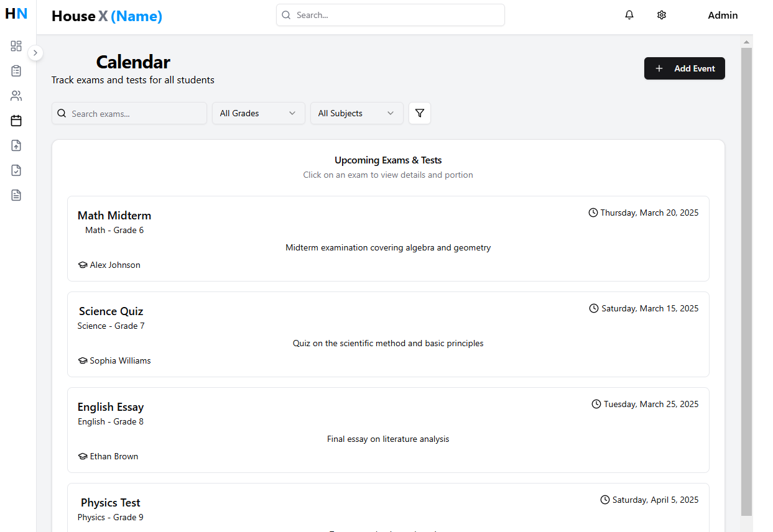Open notifications bell

coord(629,15)
